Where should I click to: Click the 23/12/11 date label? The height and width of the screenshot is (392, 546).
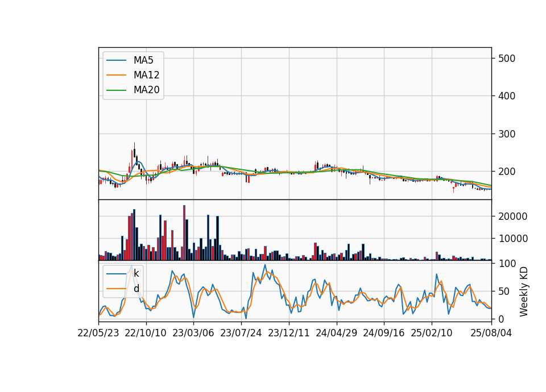coord(289,333)
